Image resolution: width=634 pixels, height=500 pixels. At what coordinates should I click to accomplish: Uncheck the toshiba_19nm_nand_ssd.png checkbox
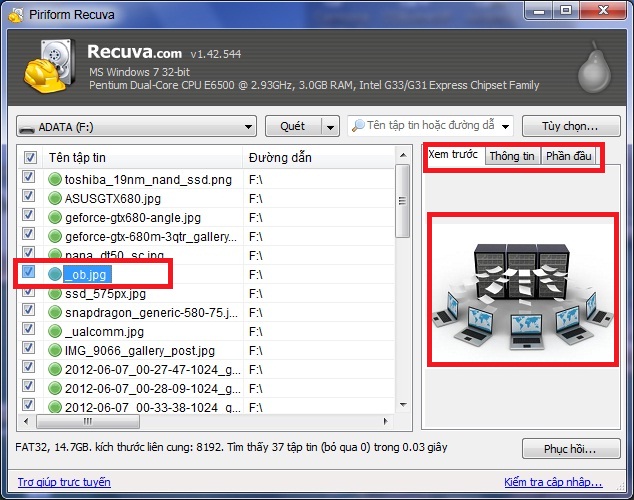28,177
